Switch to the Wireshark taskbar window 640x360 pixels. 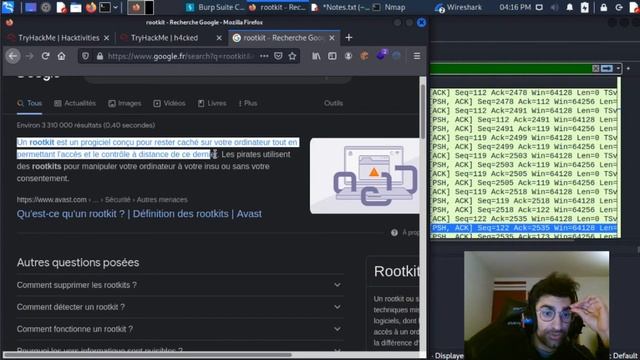click(458, 7)
